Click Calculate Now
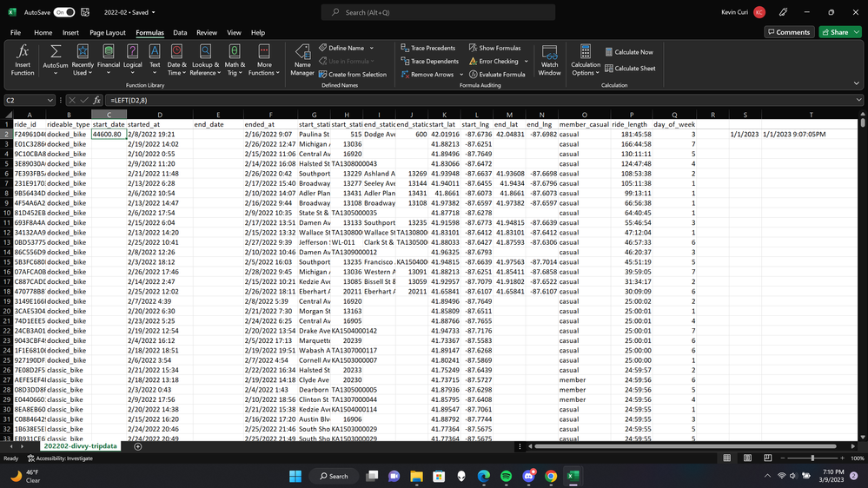Screen dimensions: 868x488 [x=629, y=52]
